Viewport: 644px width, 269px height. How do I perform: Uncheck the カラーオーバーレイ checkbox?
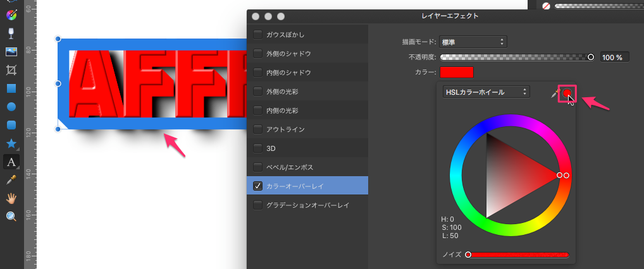258,186
